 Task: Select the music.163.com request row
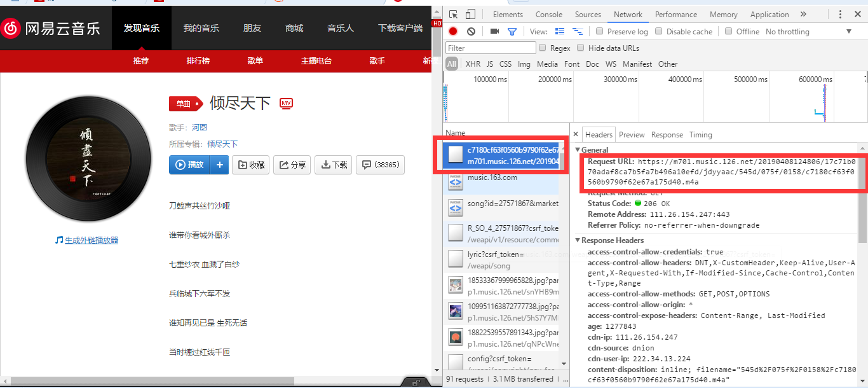tap(501, 183)
